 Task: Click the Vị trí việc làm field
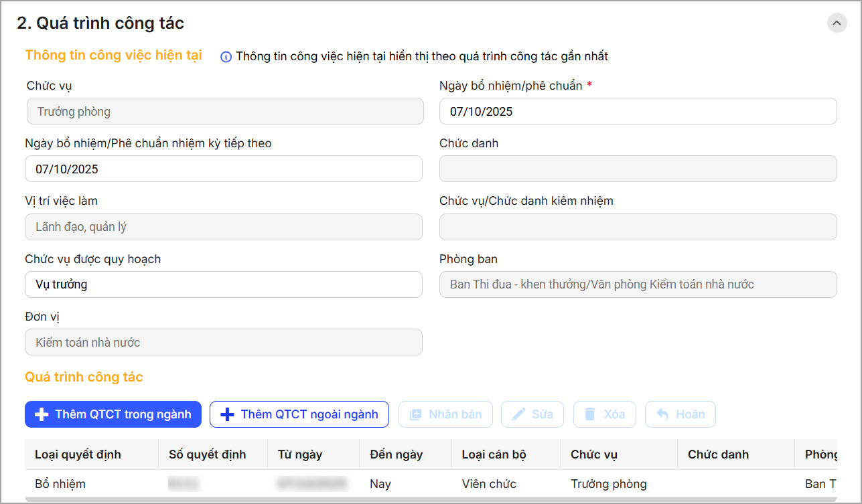point(224,227)
